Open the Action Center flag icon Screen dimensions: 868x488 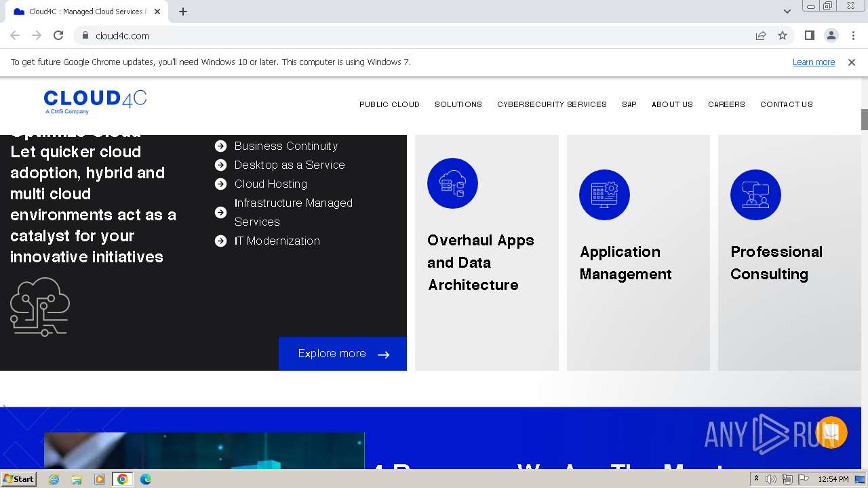[804, 479]
